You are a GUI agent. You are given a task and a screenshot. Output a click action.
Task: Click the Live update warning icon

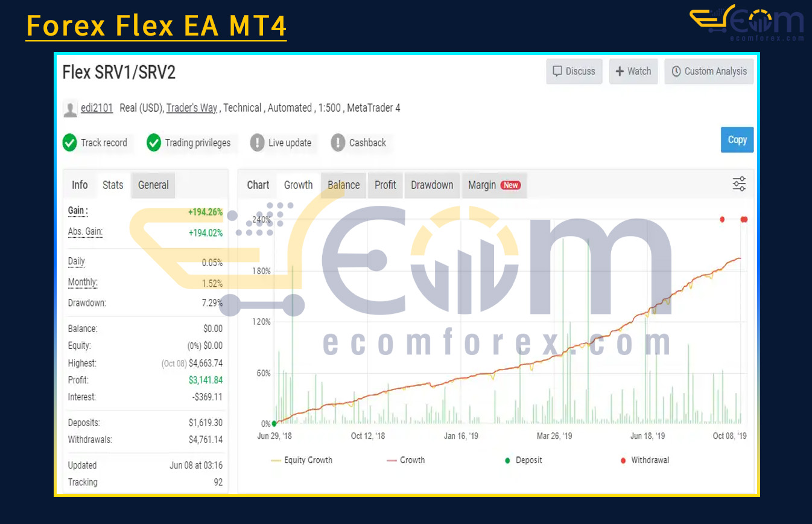point(258,142)
